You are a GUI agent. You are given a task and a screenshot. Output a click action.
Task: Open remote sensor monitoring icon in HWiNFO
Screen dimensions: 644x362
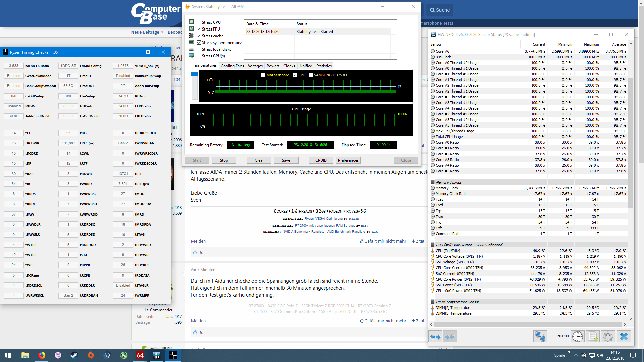click(x=540, y=336)
